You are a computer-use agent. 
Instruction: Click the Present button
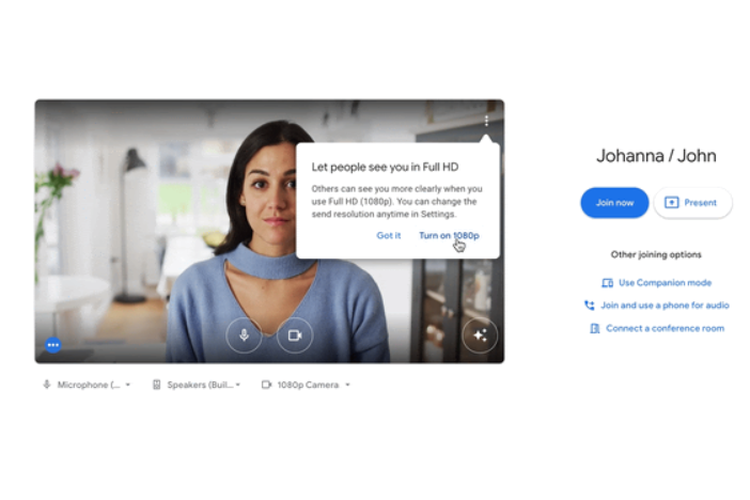coord(692,202)
